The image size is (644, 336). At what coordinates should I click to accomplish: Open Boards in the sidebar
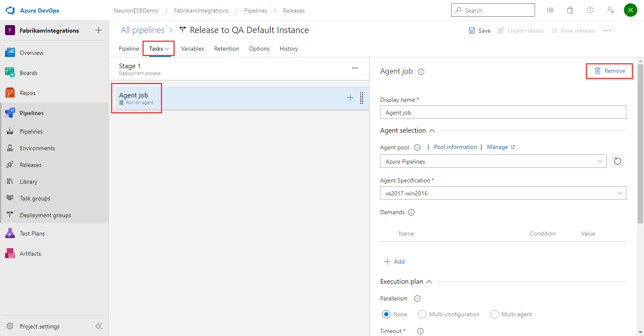(x=28, y=73)
